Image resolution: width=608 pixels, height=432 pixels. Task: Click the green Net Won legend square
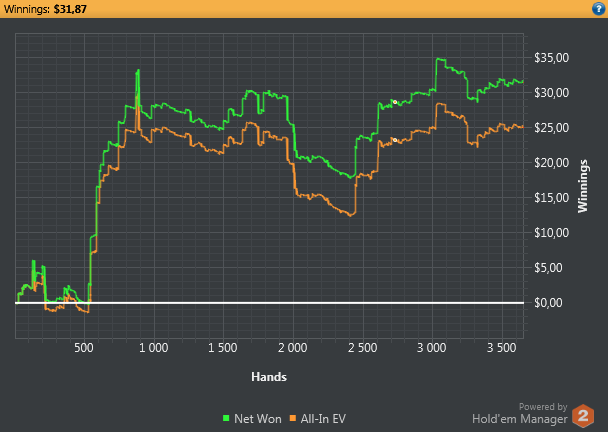pos(226,418)
